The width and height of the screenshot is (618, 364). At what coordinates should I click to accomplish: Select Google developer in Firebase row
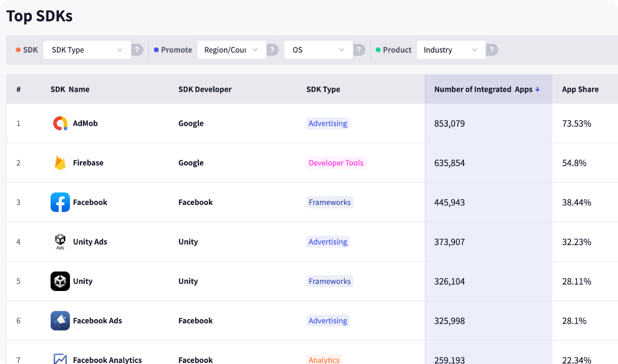tap(191, 163)
